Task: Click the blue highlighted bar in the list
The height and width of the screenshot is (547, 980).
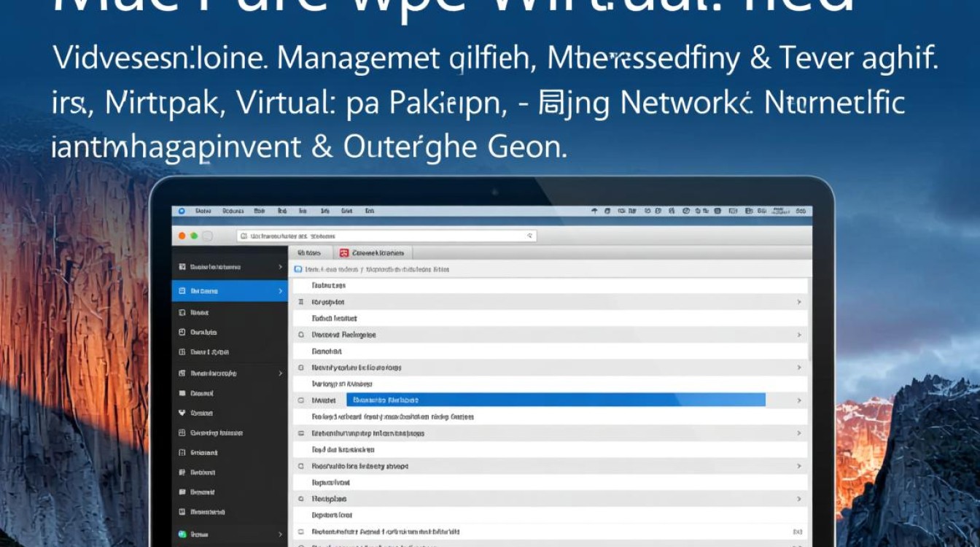Action: pos(555,400)
